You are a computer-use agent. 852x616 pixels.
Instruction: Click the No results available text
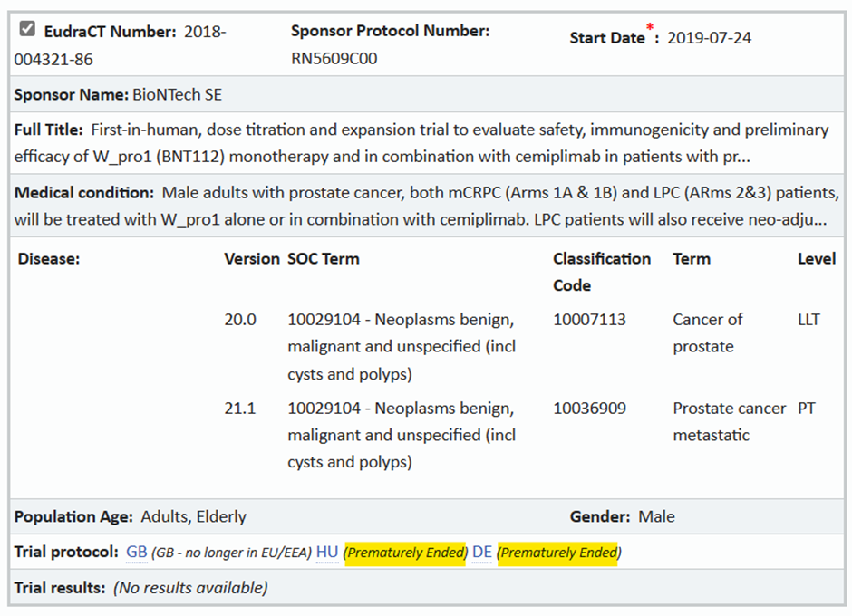coord(190,587)
